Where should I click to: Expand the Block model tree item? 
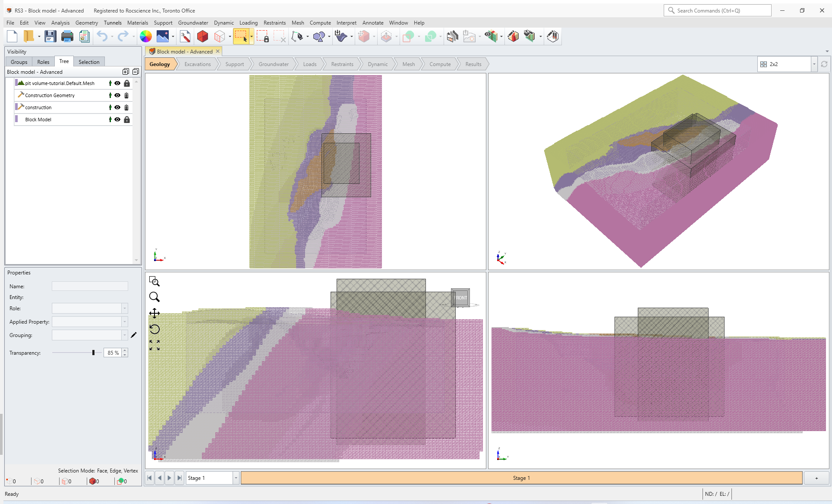[10, 119]
